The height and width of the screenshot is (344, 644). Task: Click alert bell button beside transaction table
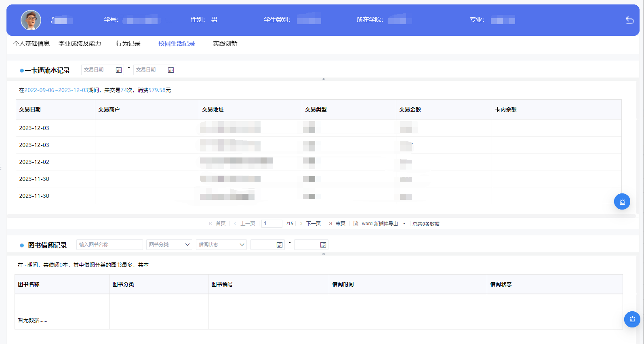click(622, 201)
